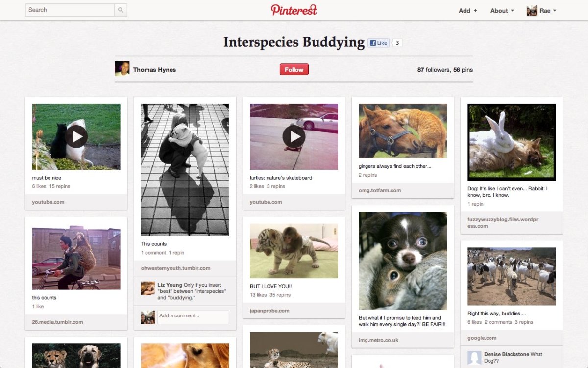Follow the Interspecies Buddying board
The width and height of the screenshot is (588, 368).
(294, 70)
